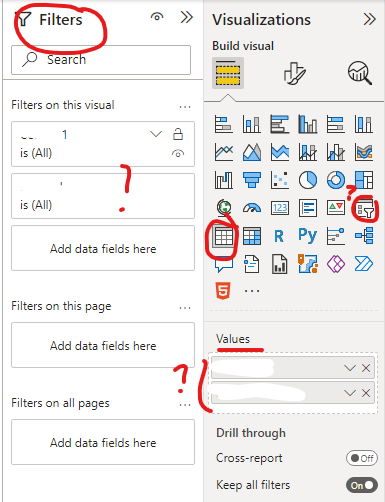The height and width of the screenshot is (502, 385).
Task: Add a Donut chart visual
Action: pos(336,180)
